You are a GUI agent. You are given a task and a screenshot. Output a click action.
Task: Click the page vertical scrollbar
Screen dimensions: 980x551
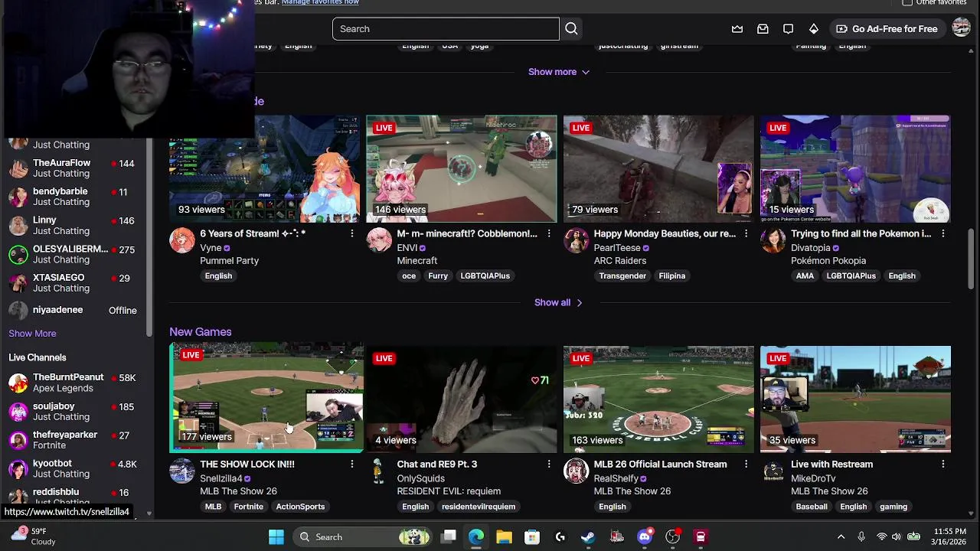tap(972, 259)
